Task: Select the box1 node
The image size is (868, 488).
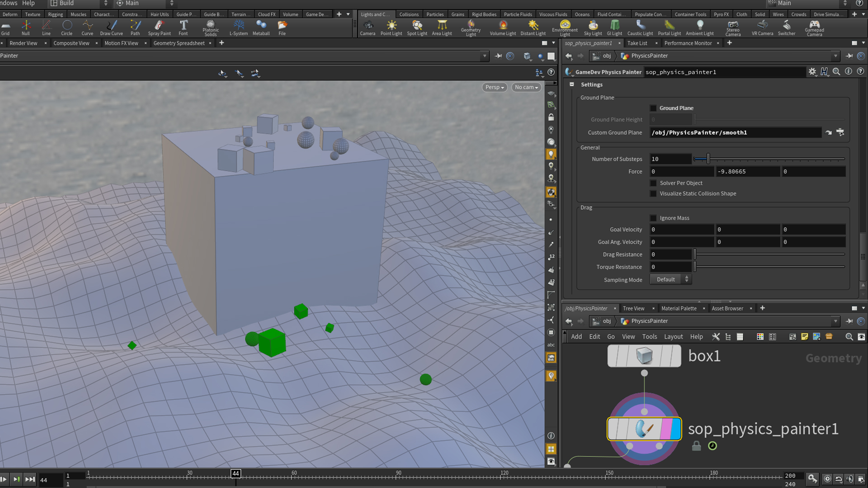Action: [644, 356]
